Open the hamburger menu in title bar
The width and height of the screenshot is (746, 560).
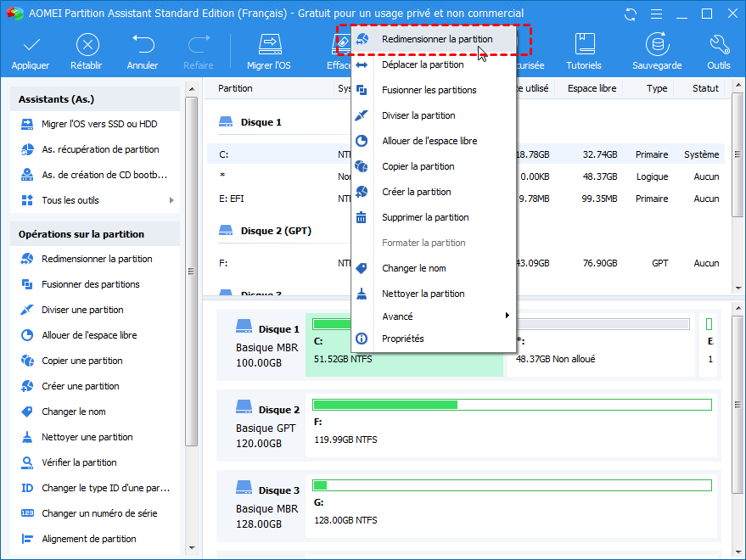coord(657,14)
